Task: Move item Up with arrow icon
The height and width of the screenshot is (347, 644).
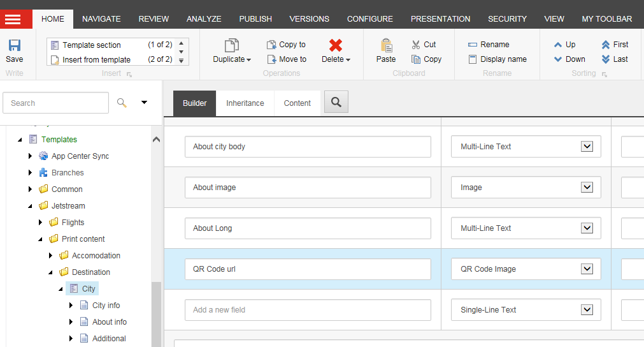Action: tap(558, 45)
